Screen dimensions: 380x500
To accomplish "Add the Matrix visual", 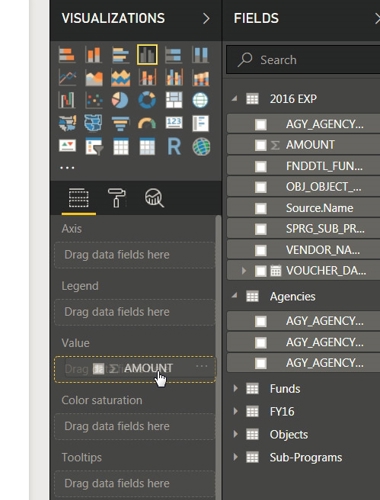I will coord(147,147).
